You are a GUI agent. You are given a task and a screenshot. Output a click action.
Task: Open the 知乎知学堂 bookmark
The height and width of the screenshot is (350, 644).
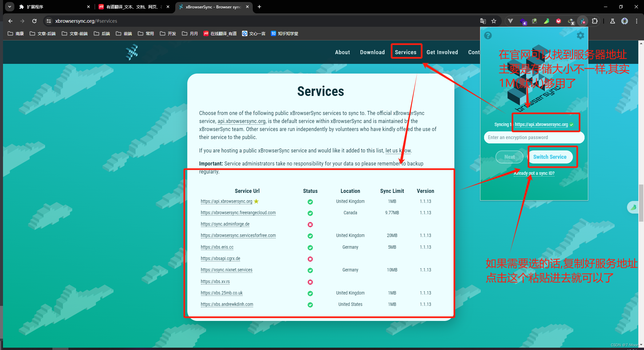point(284,33)
